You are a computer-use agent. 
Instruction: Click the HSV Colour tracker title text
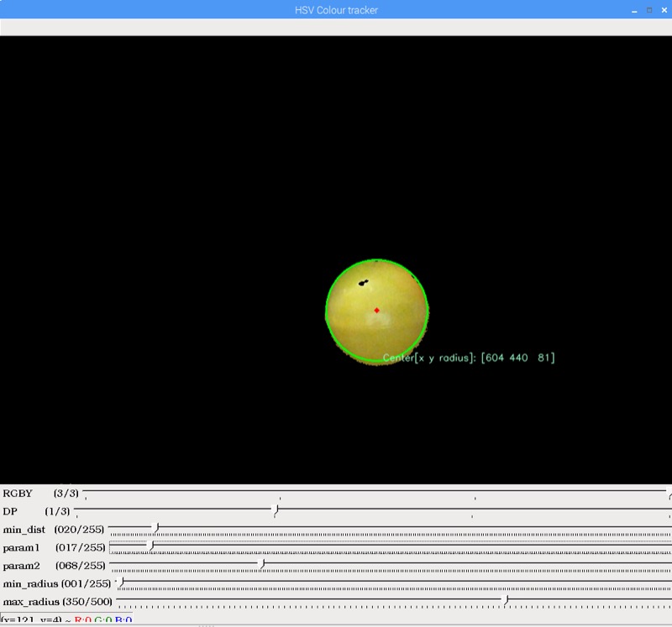tap(337, 10)
